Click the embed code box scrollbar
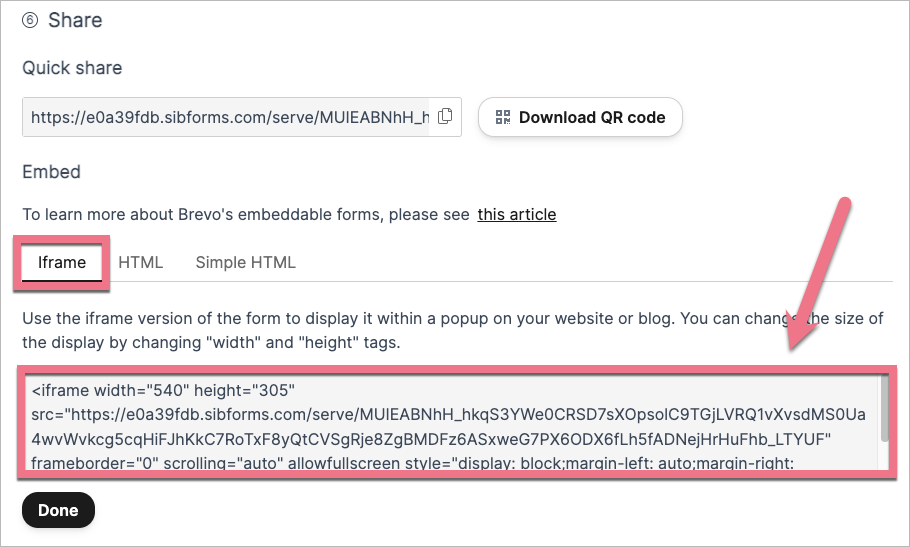Screen dimensions: 910x547 pyautogui.click(x=884, y=408)
